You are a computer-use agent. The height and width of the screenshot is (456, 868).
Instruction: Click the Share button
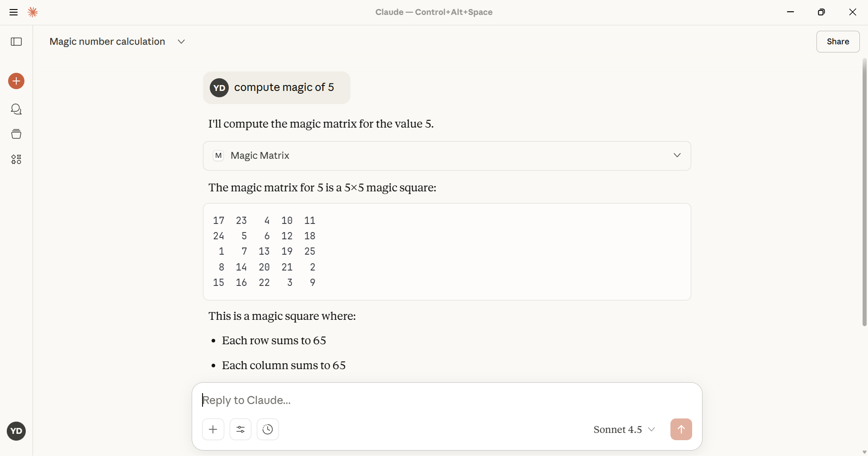coord(838,42)
